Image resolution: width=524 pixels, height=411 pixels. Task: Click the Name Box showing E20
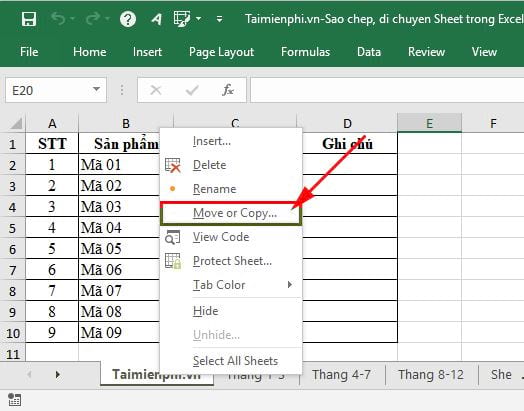[x=56, y=90]
